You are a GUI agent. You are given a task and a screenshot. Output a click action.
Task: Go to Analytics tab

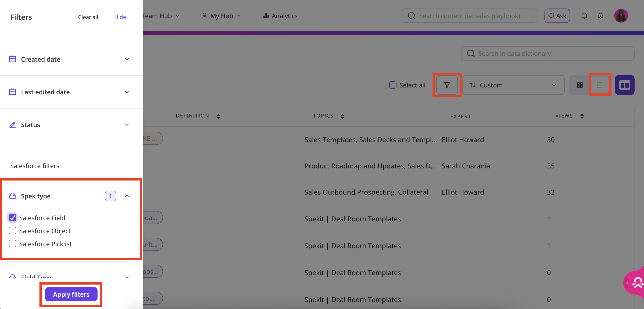[x=280, y=16]
